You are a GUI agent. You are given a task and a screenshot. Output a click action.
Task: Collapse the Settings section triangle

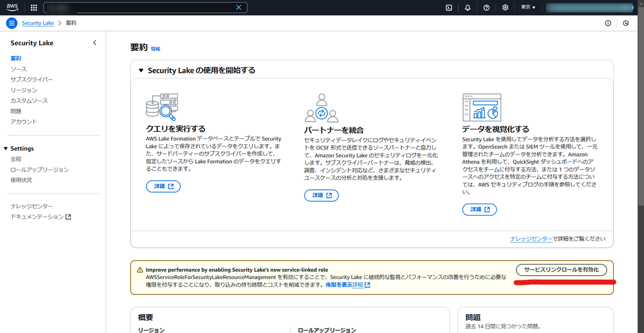coord(6,148)
